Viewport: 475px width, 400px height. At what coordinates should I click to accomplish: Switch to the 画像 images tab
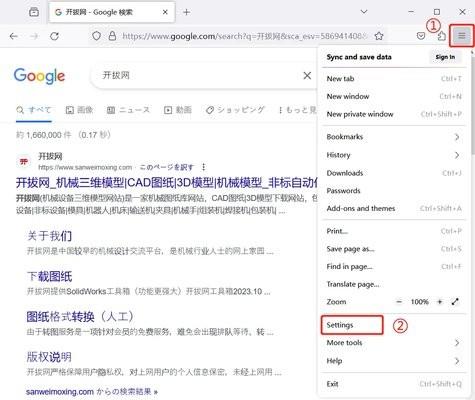[x=79, y=110]
